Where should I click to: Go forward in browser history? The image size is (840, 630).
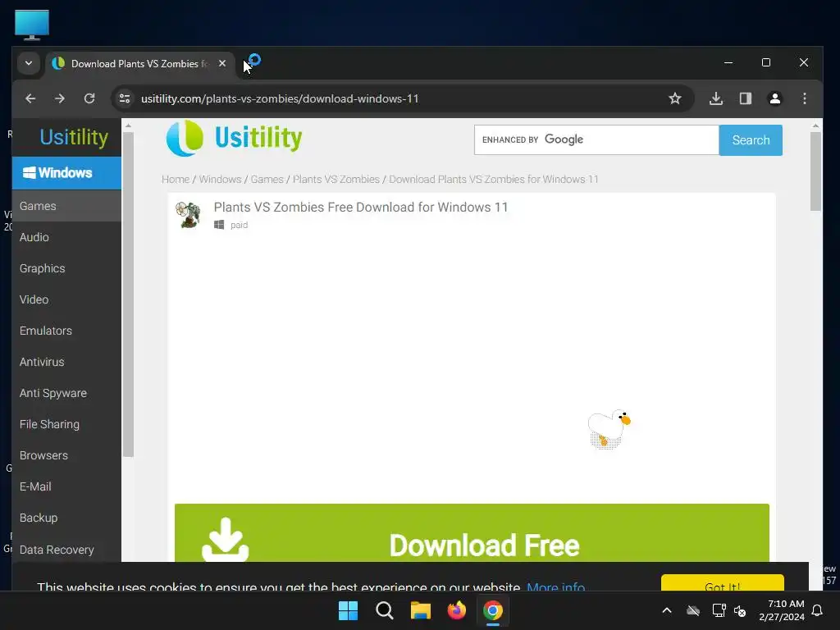click(x=60, y=98)
